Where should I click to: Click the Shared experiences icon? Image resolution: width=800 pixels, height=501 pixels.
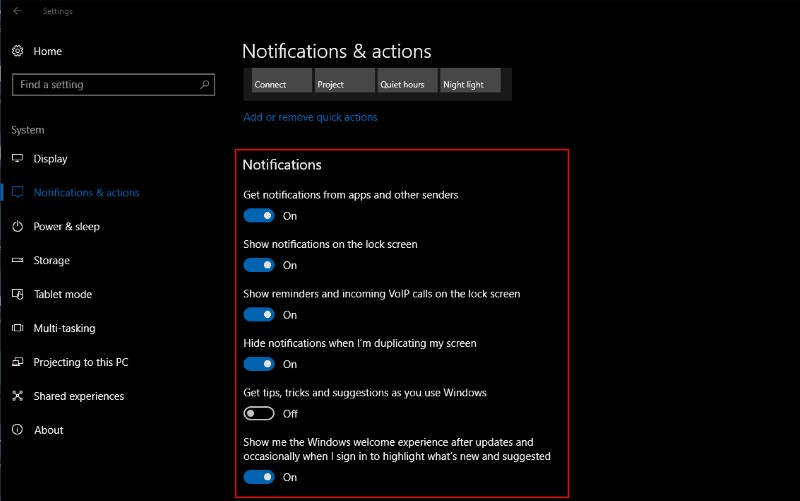(x=17, y=396)
